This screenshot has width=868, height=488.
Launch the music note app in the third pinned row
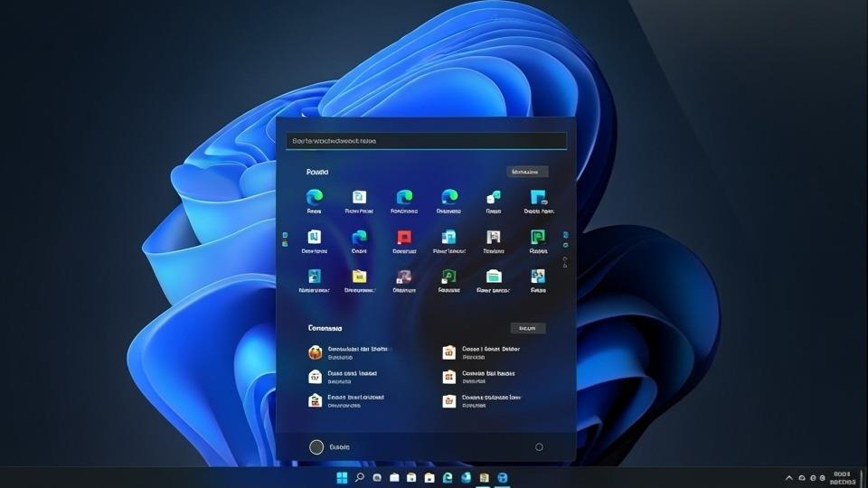coord(448,277)
